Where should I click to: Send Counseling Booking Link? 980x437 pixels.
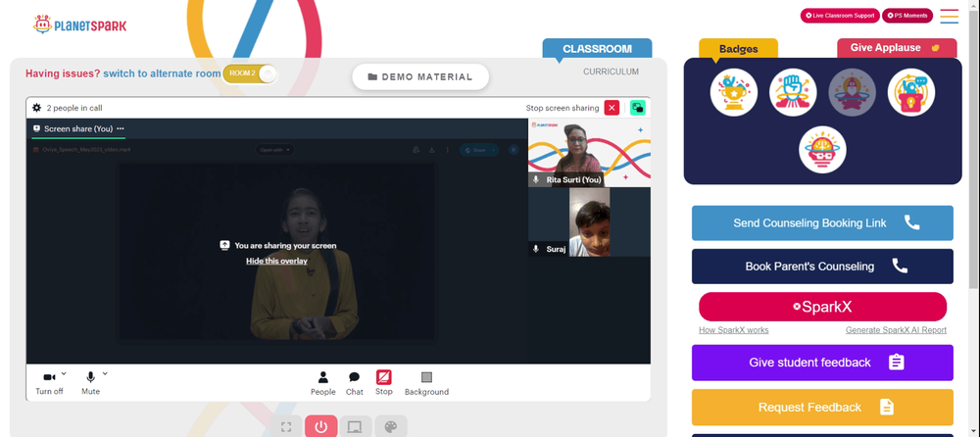tap(822, 223)
